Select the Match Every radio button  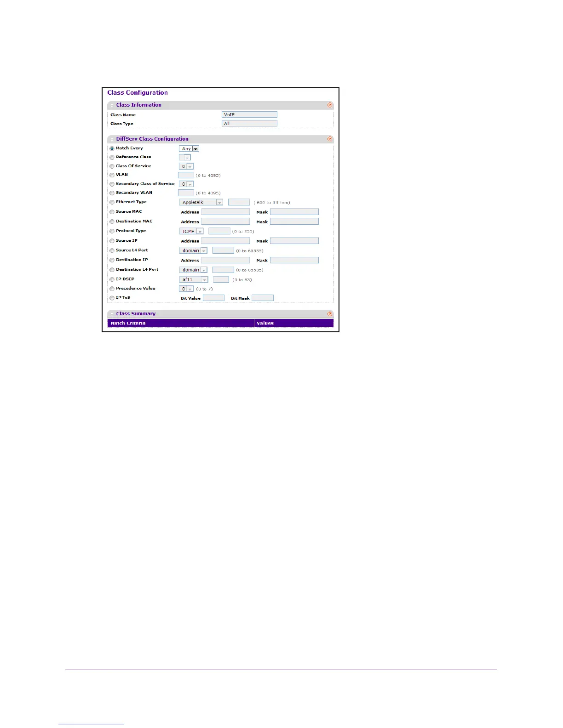pyautogui.click(x=112, y=148)
